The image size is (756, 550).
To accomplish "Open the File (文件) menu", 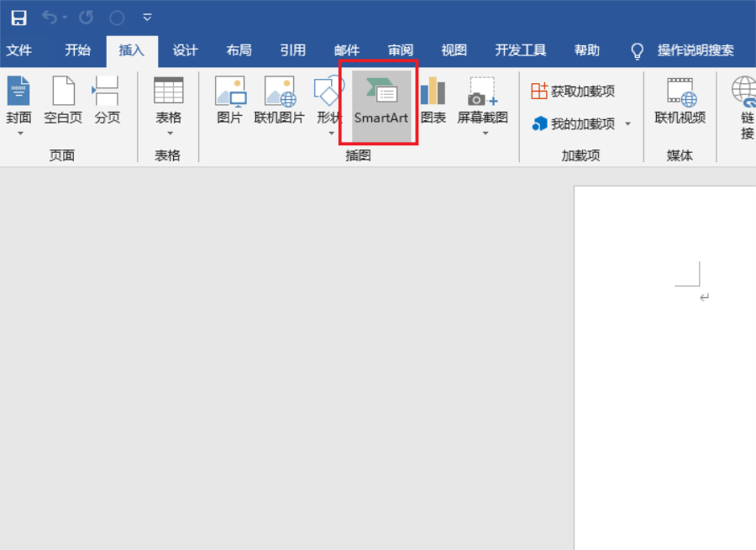I will (x=18, y=50).
